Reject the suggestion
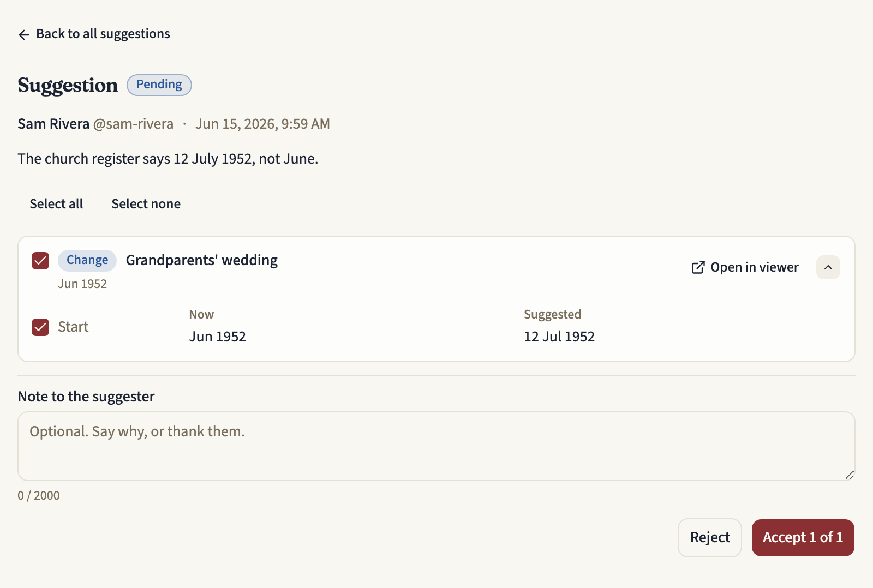 (710, 538)
